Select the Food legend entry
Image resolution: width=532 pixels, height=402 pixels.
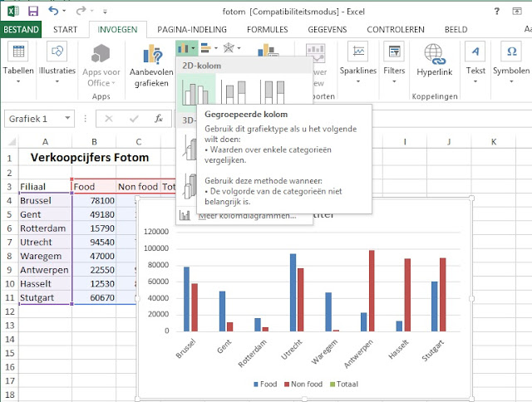265,384
